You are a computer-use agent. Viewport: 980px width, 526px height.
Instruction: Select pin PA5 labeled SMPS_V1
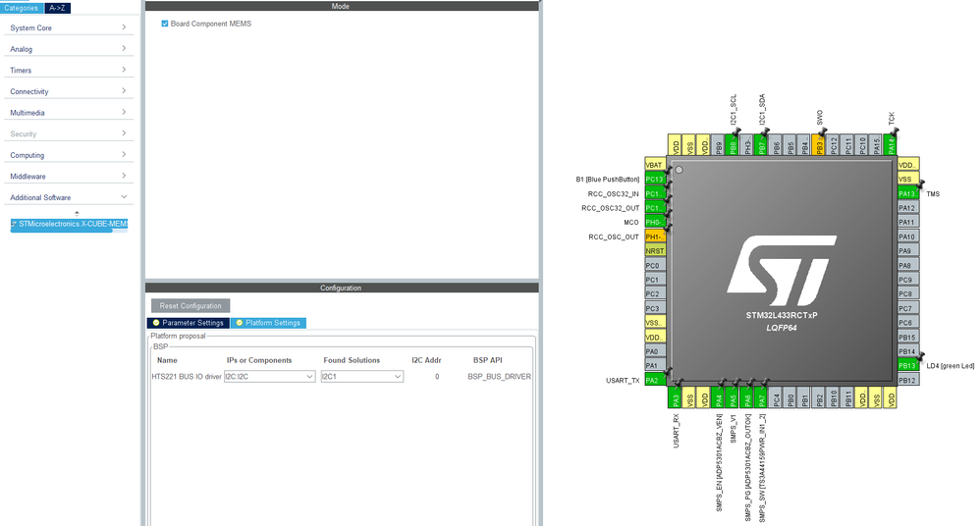[733, 398]
